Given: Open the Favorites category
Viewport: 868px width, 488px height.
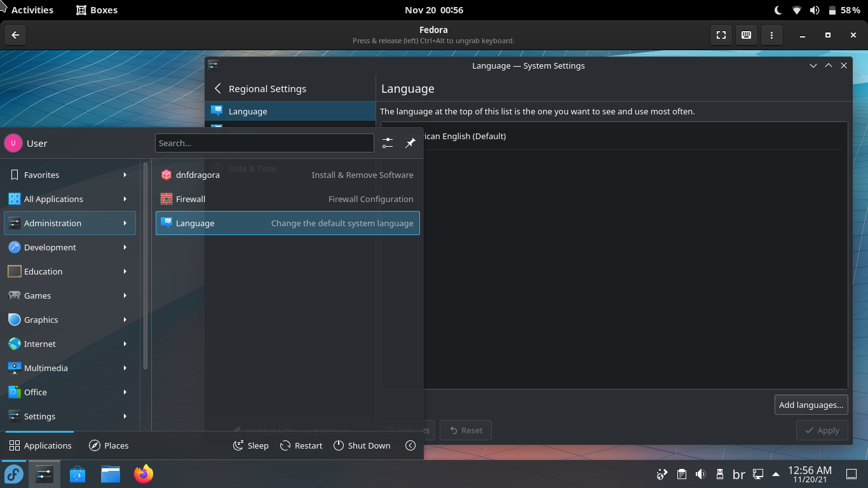Looking at the screenshot, I should (x=70, y=175).
